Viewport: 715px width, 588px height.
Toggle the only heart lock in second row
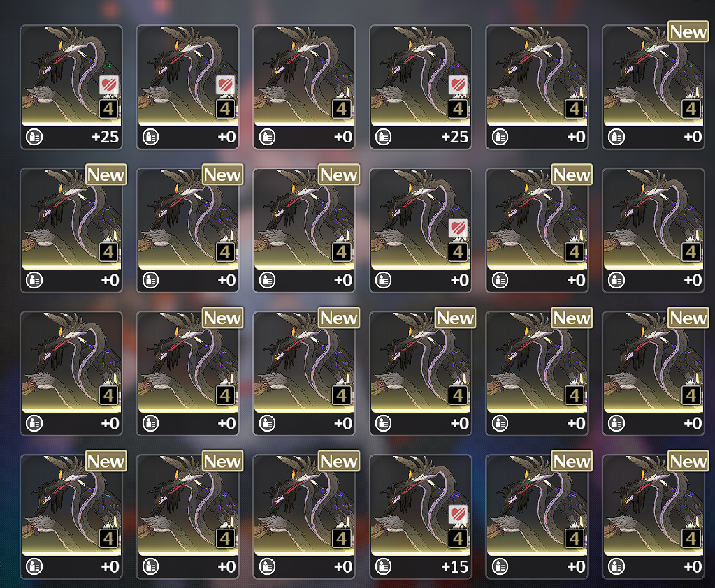[x=458, y=228]
